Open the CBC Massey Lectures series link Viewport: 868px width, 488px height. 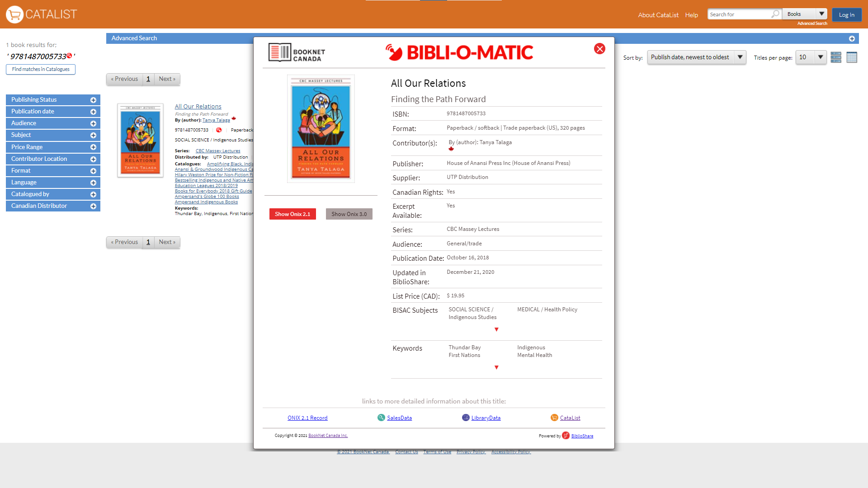(218, 151)
